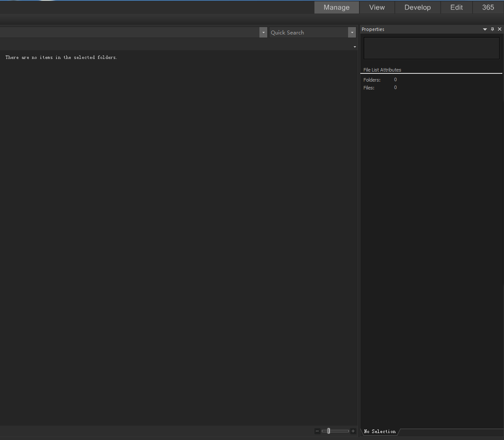The image size is (504, 440).
Task: Adjust the thumbnail size slider
Action: tap(328, 431)
